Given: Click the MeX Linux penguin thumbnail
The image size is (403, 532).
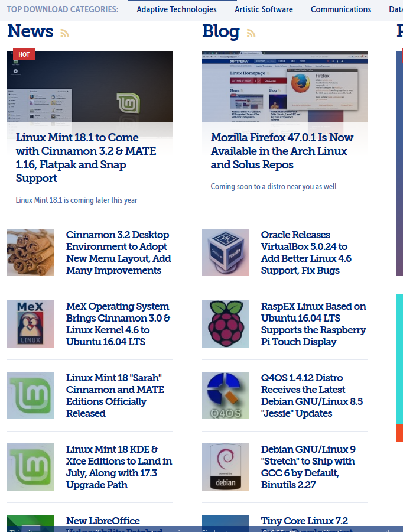Looking at the screenshot, I should 31,324.
